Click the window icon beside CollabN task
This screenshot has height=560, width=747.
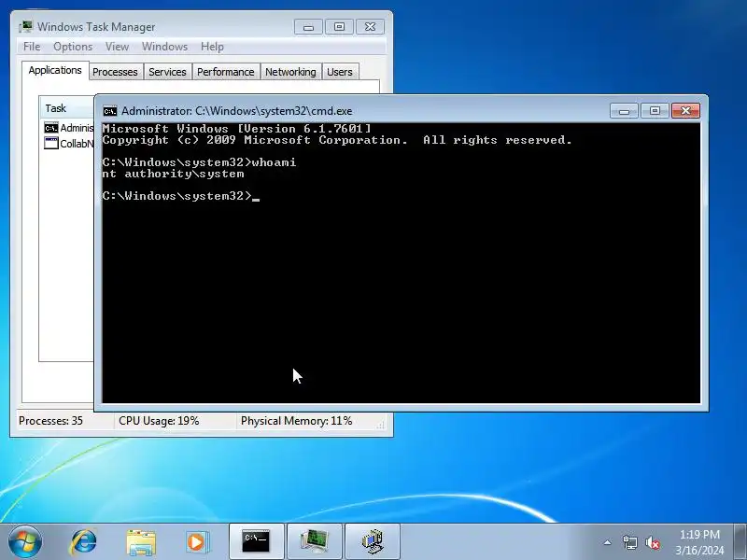pyautogui.click(x=51, y=144)
